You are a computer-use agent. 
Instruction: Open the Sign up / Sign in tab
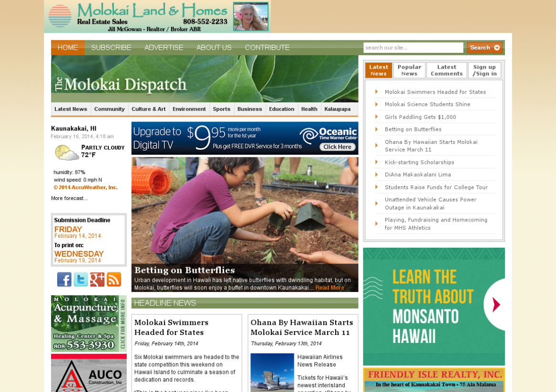pyautogui.click(x=484, y=70)
